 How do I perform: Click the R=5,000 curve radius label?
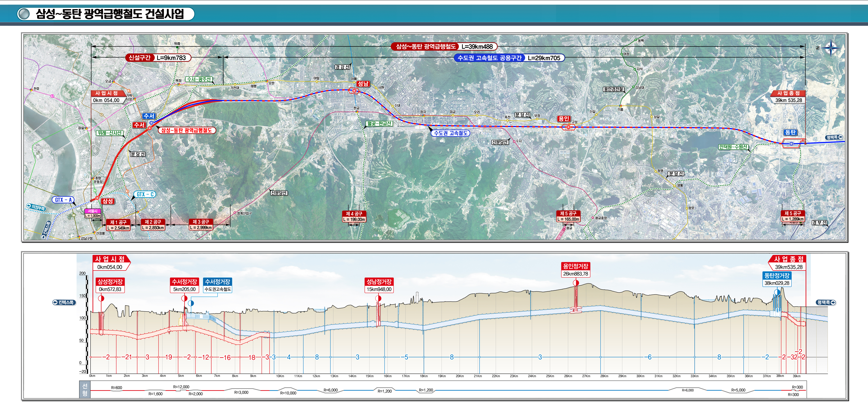coord(738,390)
